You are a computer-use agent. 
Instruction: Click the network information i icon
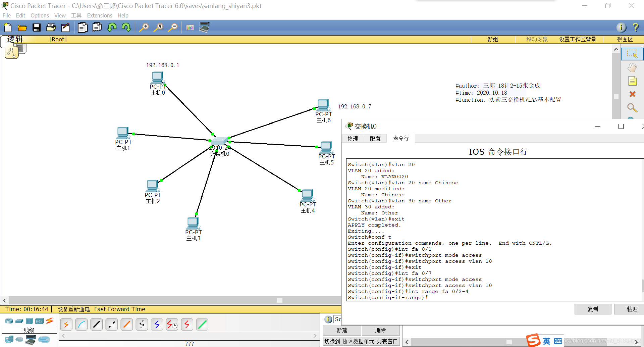(621, 28)
